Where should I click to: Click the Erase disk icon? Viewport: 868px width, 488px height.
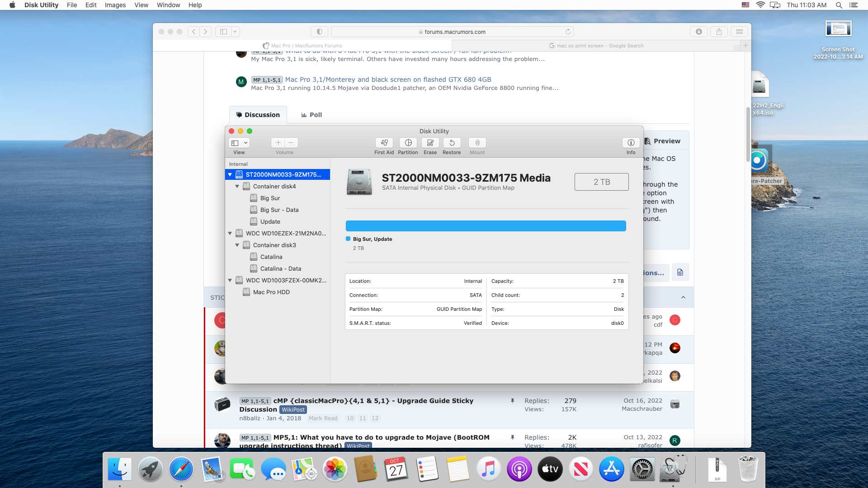430,143
